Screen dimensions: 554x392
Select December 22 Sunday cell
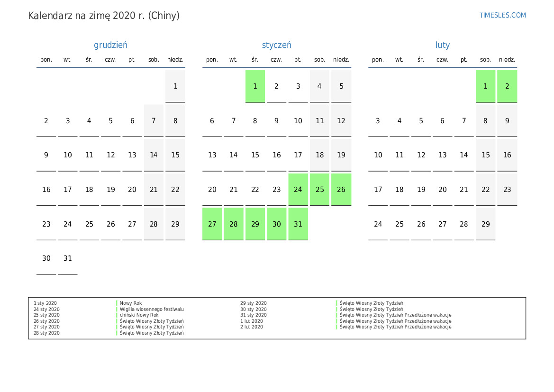click(x=175, y=190)
